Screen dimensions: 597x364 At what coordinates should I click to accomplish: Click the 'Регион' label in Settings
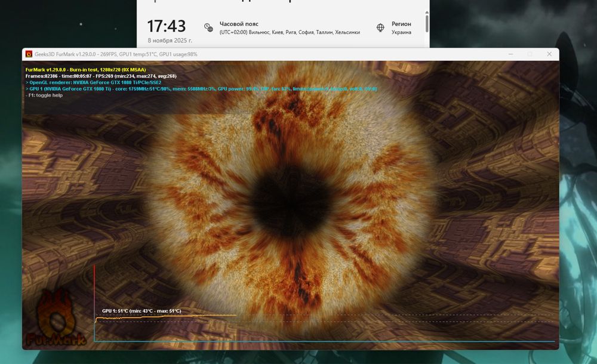[x=401, y=24]
